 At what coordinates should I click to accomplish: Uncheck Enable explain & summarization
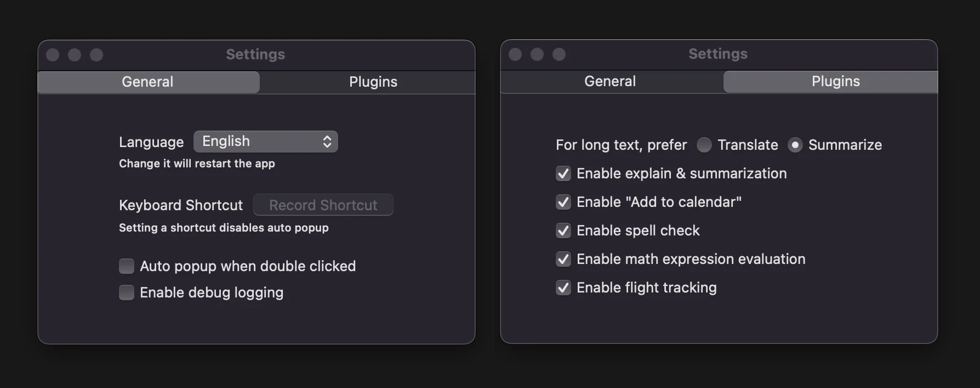(563, 173)
